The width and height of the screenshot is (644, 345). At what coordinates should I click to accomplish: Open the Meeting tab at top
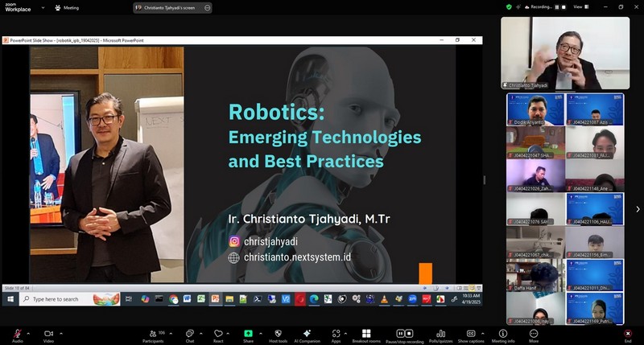(67, 7)
